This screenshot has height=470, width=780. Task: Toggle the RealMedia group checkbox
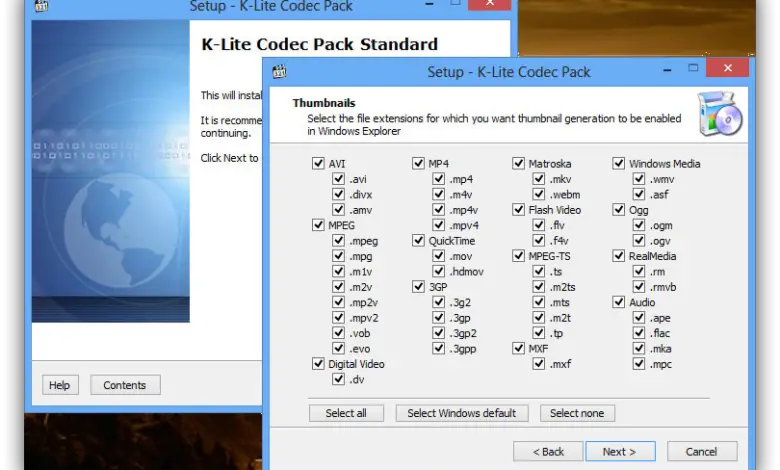click(619, 256)
